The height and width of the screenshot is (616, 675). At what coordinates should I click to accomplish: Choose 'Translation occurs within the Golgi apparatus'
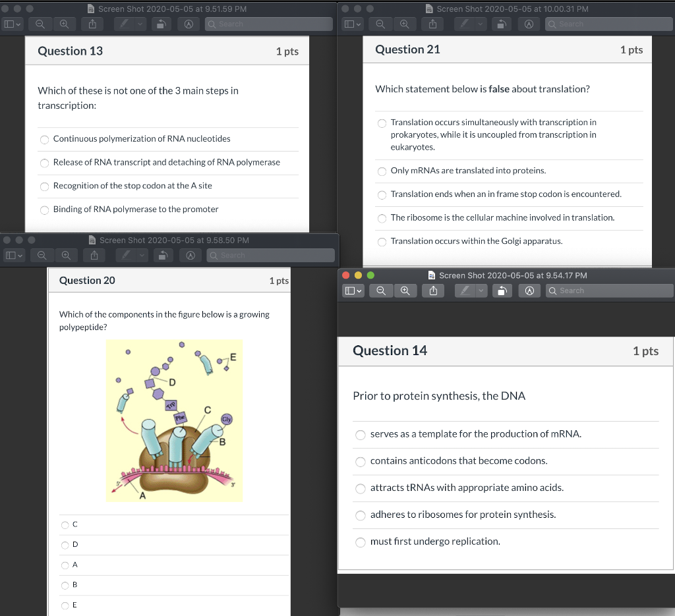click(382, 241)
